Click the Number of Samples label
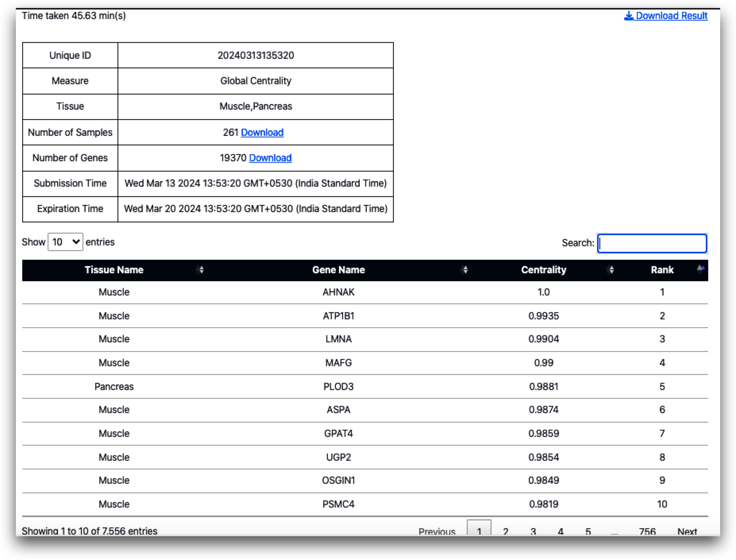The height and width of the screenshot is (560, 736). pos(70,133)
